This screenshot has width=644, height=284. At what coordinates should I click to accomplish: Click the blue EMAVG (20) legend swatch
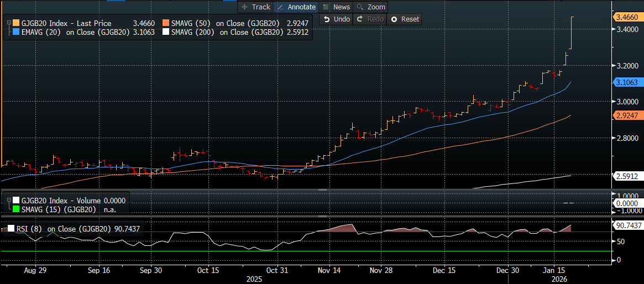pos(16,33)
